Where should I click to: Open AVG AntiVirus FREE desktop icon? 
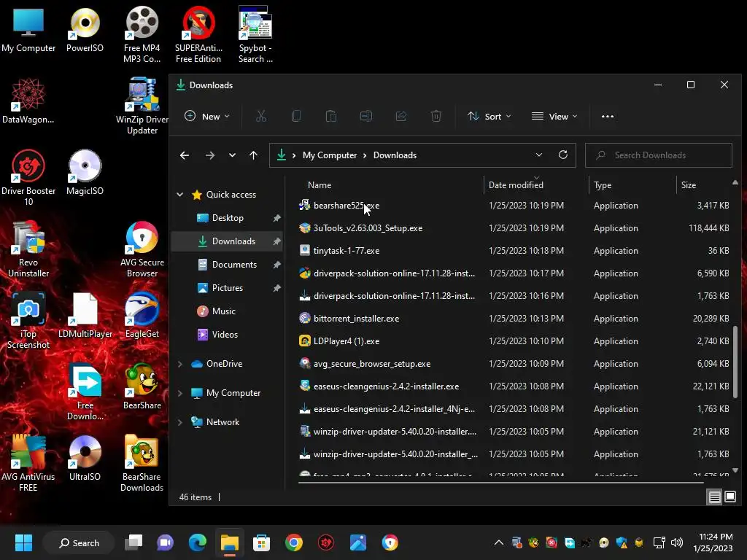click(28, 463)
